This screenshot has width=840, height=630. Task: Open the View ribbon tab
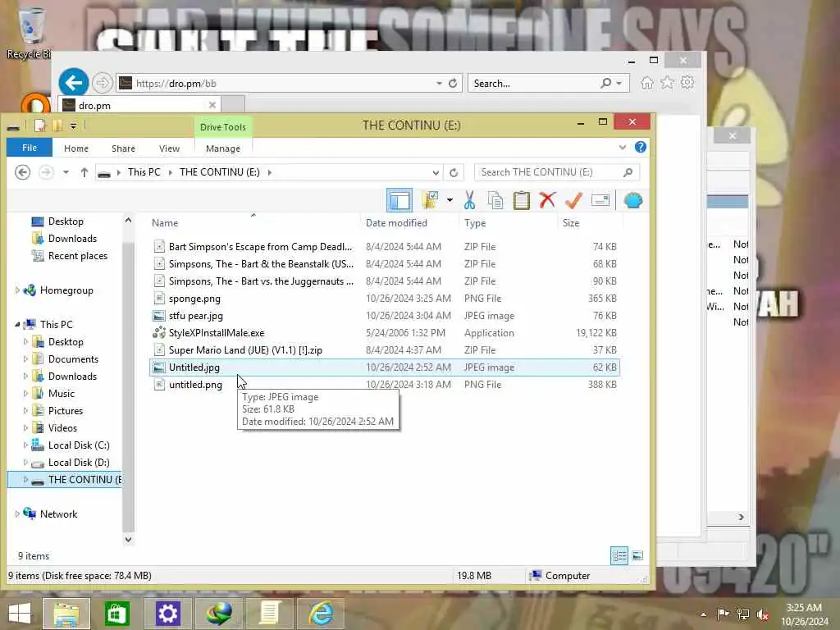pyautogui.click(x=169, y=148)
